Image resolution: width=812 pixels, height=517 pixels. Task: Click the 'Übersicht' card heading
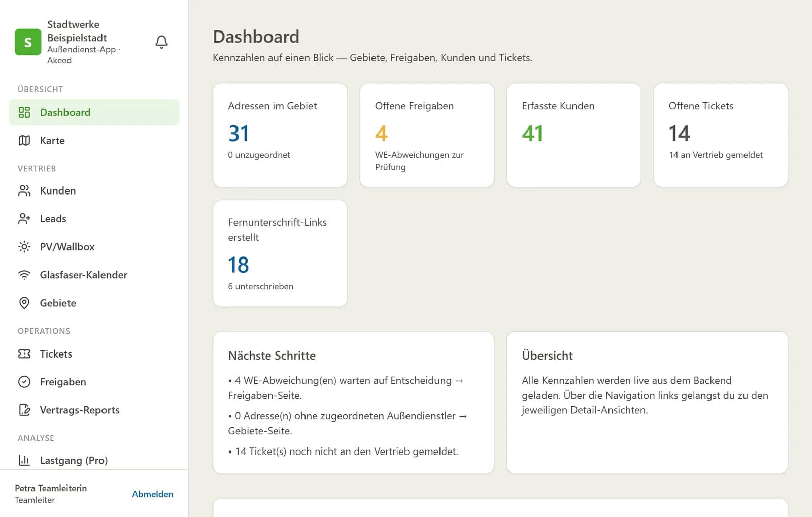[547, 356]
